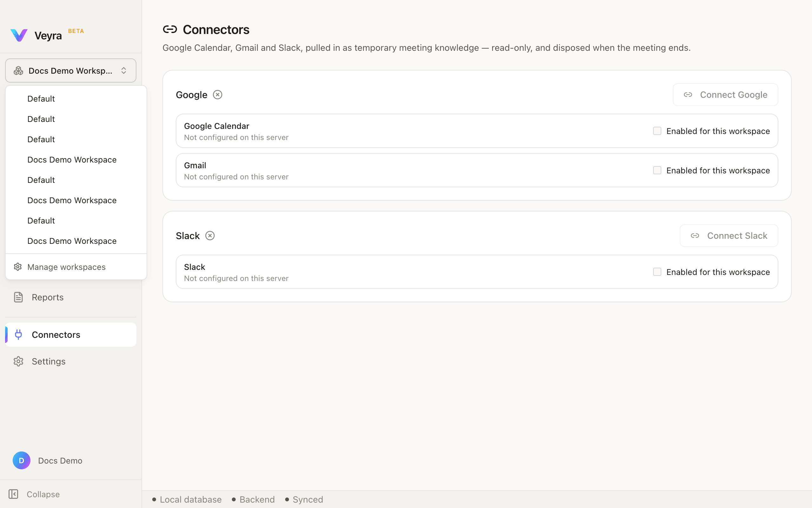Click the Backend status text
Viewport: 812px width, 508px height.
coord(257,500)
